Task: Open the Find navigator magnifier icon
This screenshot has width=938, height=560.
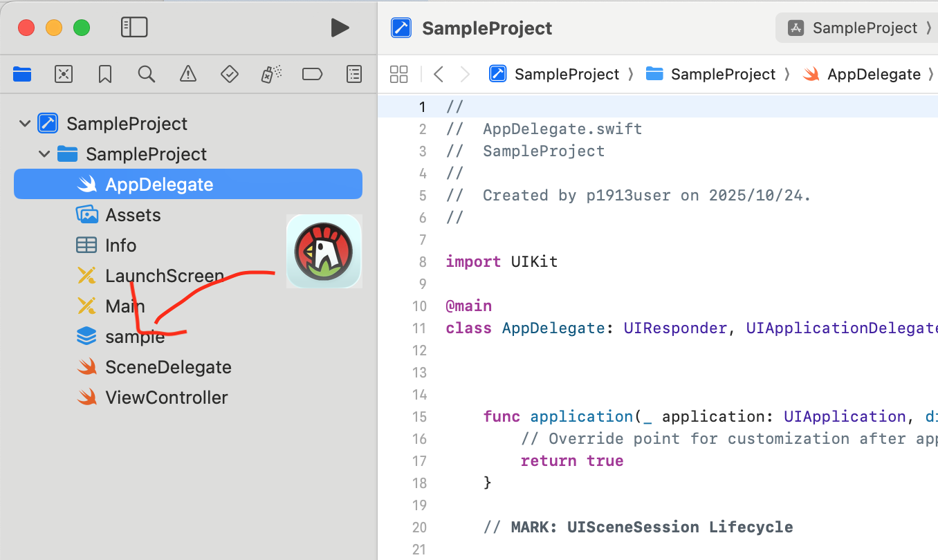Action: [146, 74]
